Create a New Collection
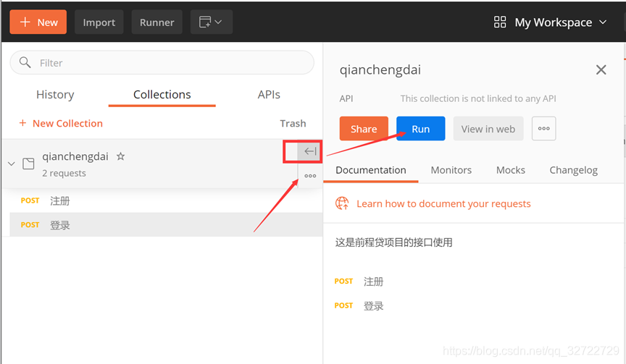Image resolution: width=626 pixels, height=364 pixels. click(61, 123)
